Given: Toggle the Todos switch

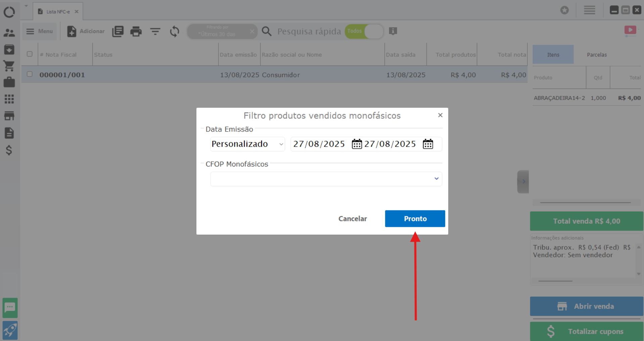Looking at the screenshot, I should click(364, 31).
